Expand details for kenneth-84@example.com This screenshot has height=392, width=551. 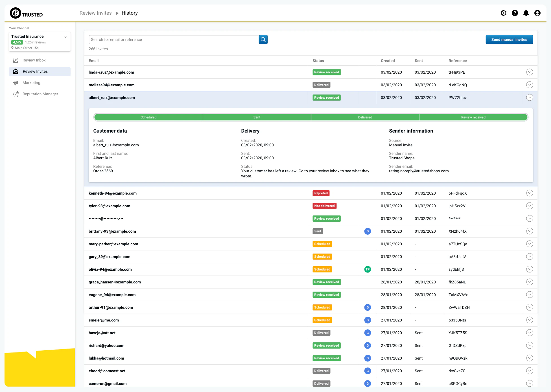click(x=530, y=193)
